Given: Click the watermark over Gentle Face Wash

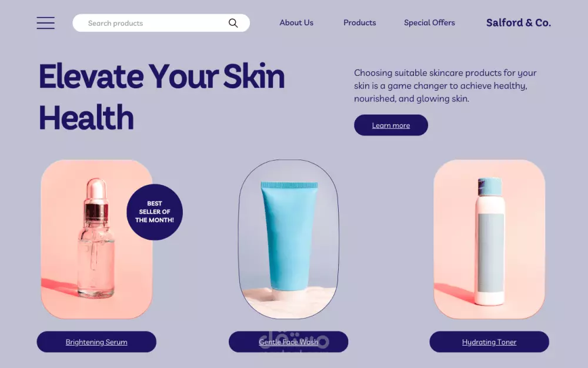Looking at the screenshot, I should pyautogui.click(x=295, y=343).
